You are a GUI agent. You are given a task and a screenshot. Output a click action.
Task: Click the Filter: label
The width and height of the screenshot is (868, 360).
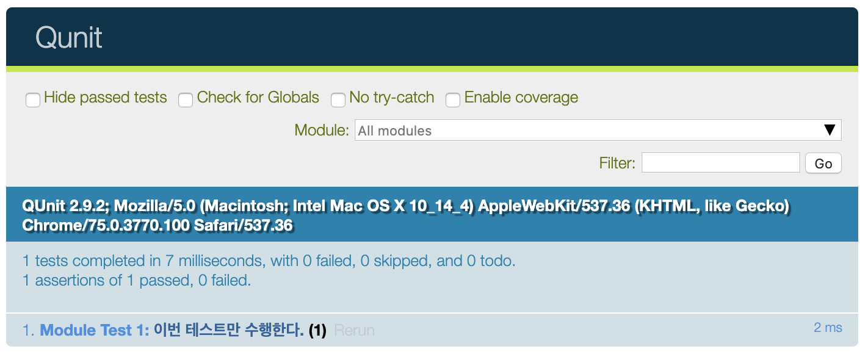(617, 163)
